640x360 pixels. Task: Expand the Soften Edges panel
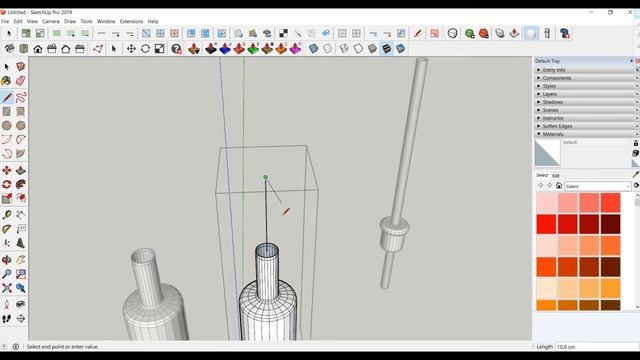click(x=587, y=126)
